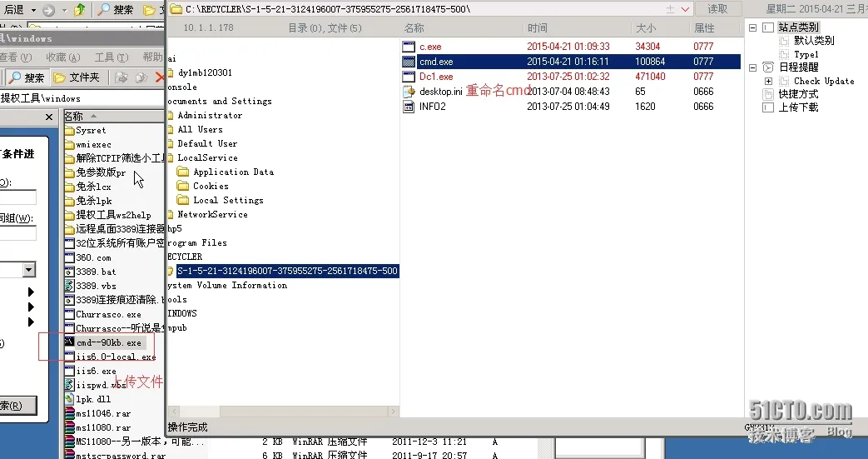Click the lpk.dll file icon
The image size is (868, 459).
click(x=69, y=399)
